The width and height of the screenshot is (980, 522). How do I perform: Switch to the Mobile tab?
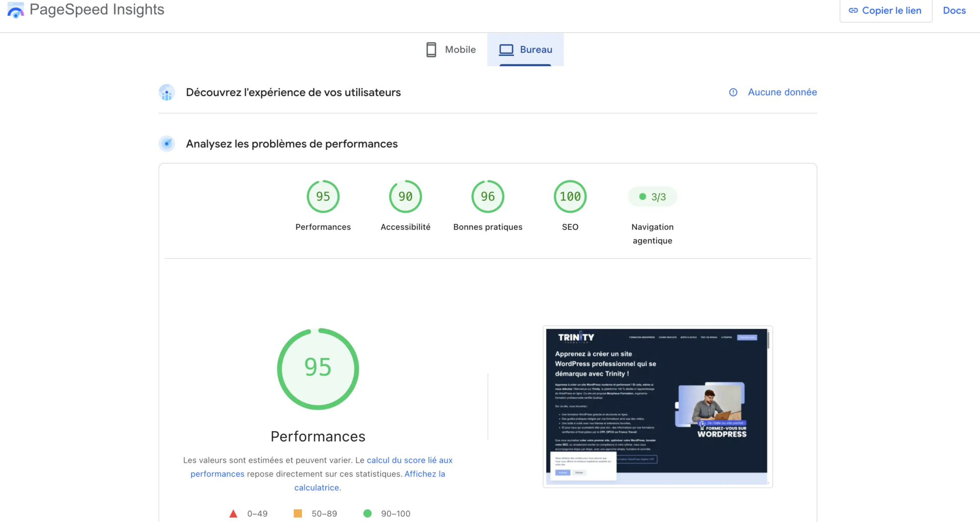pos(451,49)
